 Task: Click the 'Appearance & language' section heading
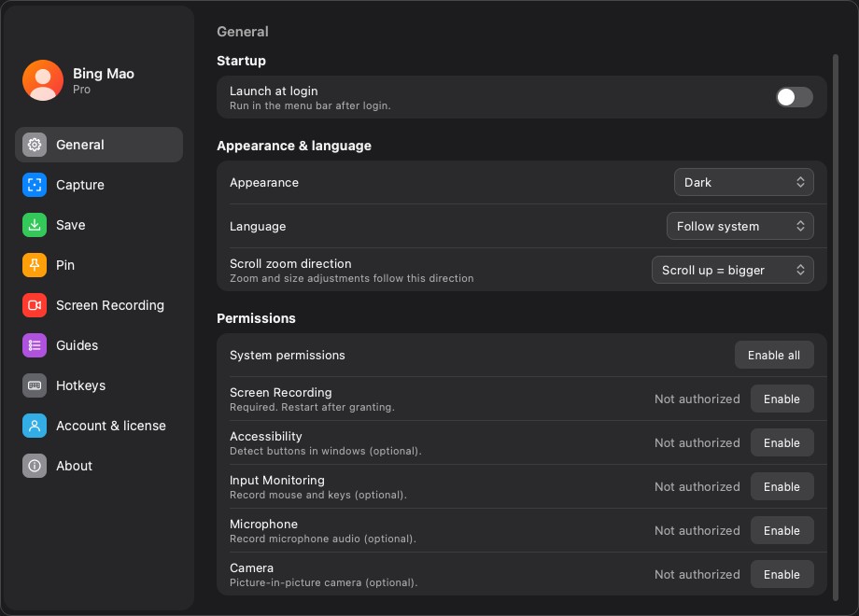click(x=294, y=146)
